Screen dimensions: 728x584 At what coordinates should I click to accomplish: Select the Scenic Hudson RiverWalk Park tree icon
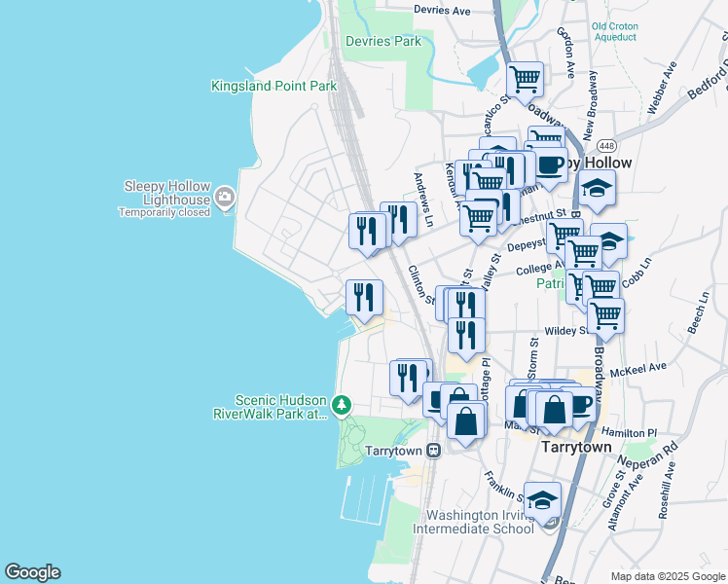[342, 405]
